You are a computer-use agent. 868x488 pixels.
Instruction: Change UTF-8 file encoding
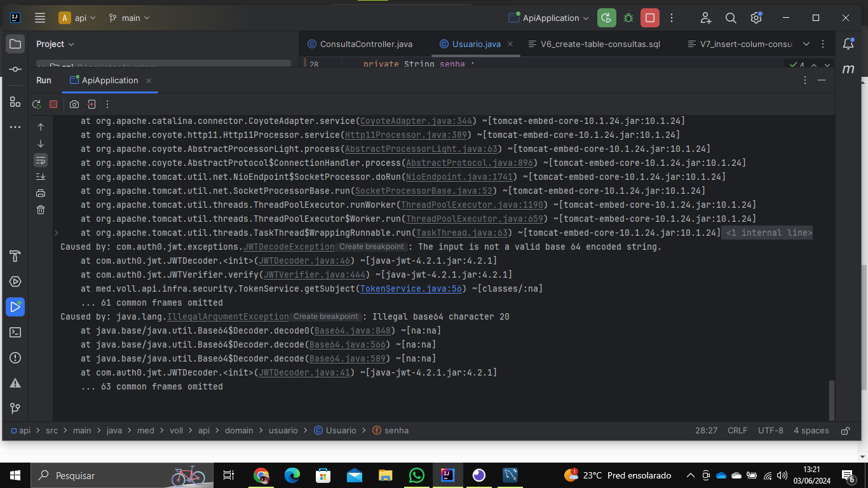770,430
